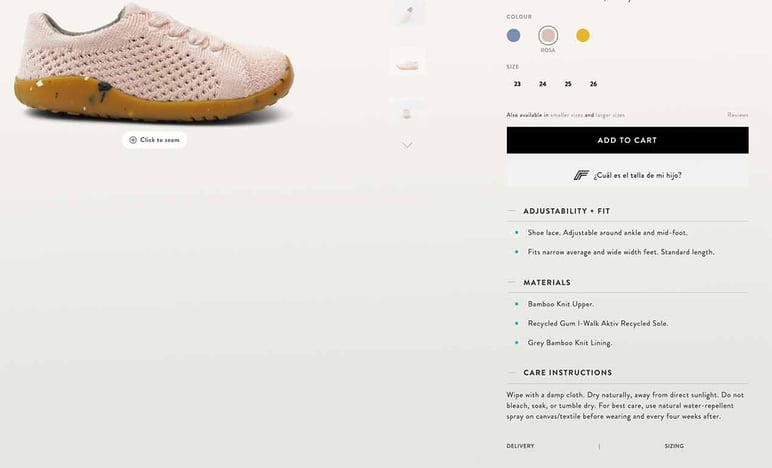The image size is (772, 468).
Task: Click the size guide logo icon
Action: point(581,175)
